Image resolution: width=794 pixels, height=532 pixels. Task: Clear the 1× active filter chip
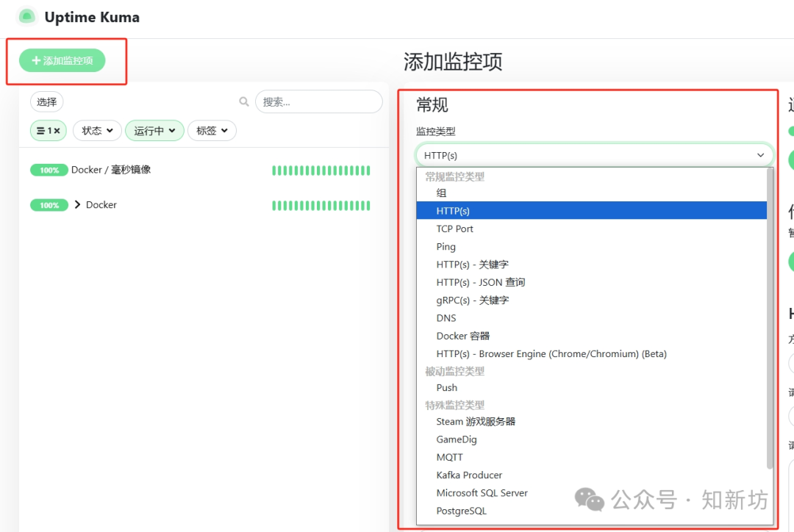tap(49, 131)
